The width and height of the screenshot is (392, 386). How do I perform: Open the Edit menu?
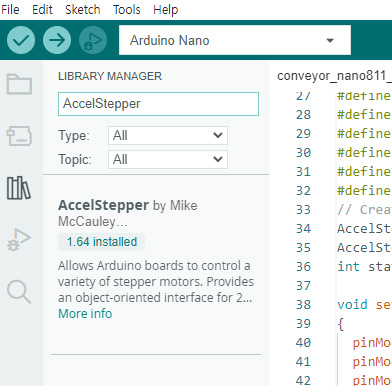42,9
